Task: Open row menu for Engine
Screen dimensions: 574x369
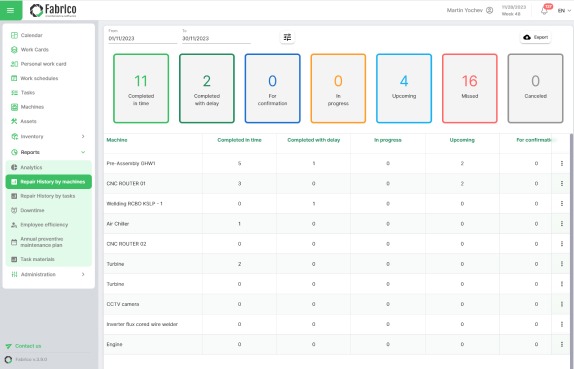Action: [x=562, y=345]
